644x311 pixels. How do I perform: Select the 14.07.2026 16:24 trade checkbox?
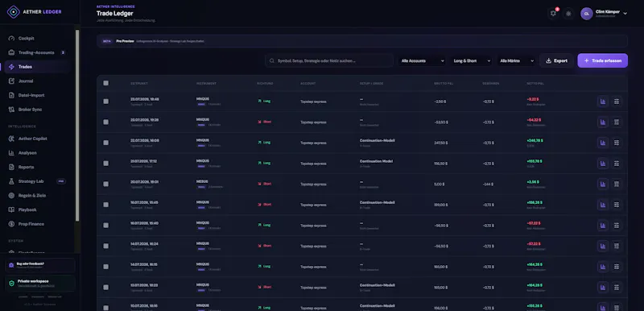coord(106,246)
